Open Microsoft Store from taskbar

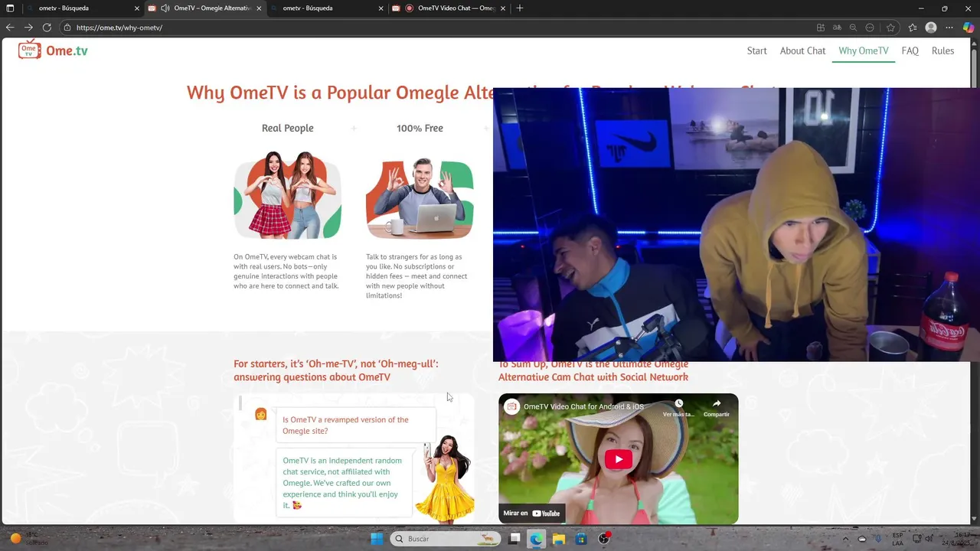click(x=581, y=539)
